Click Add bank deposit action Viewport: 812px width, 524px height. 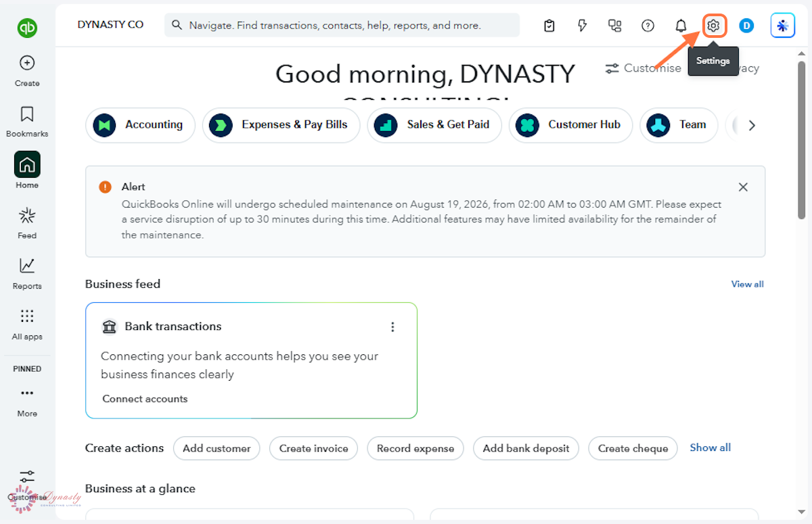point(526,448)
